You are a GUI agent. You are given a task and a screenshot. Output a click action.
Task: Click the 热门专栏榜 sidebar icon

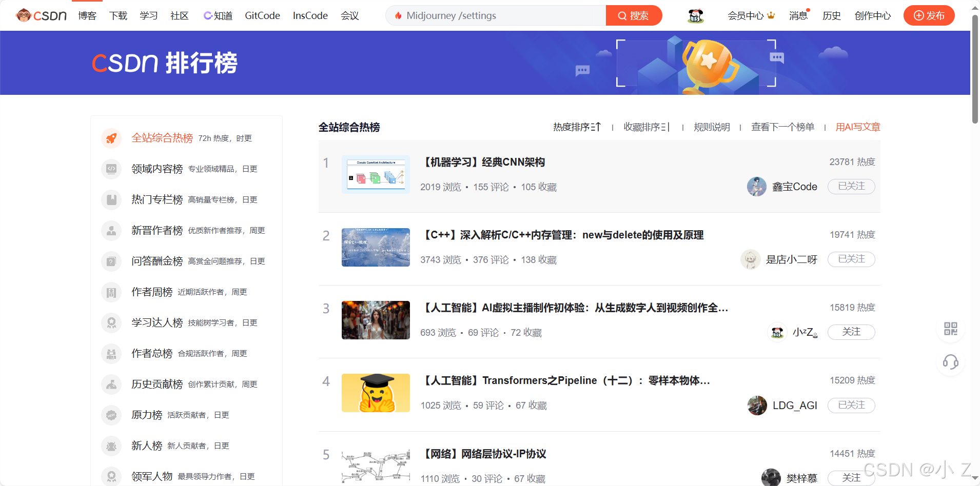[111, 199]
